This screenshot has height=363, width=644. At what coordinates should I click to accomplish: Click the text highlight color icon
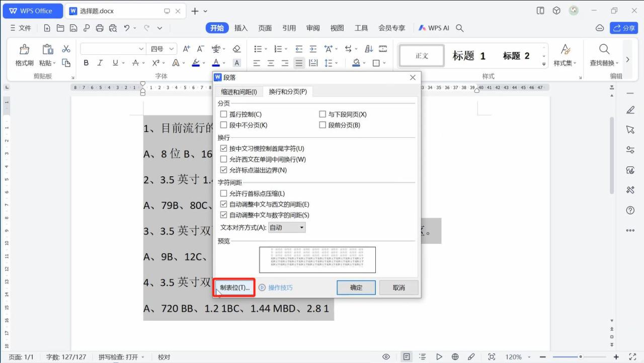click(196, 63)
